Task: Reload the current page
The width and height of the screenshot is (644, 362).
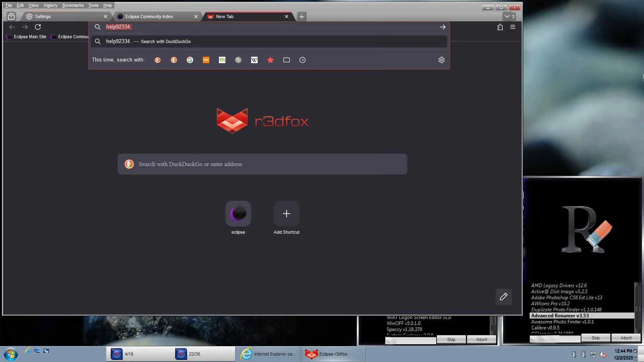Action: 38,27
